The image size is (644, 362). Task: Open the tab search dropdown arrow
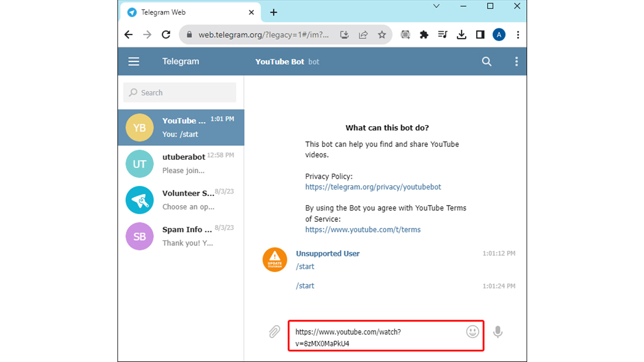pos(436,6)
